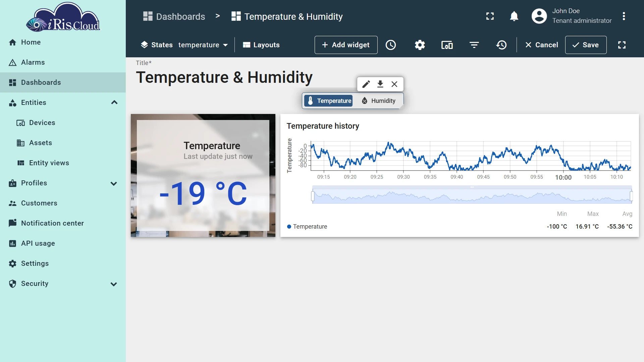
Task: Open the three-dot user menu
Action: (x=624, y=16)
